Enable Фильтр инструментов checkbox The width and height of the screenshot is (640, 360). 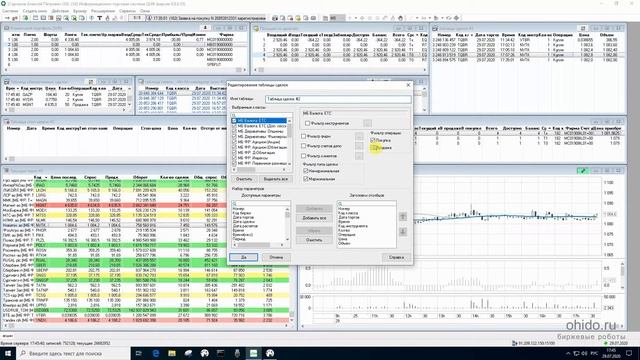[x=307, y=123]
